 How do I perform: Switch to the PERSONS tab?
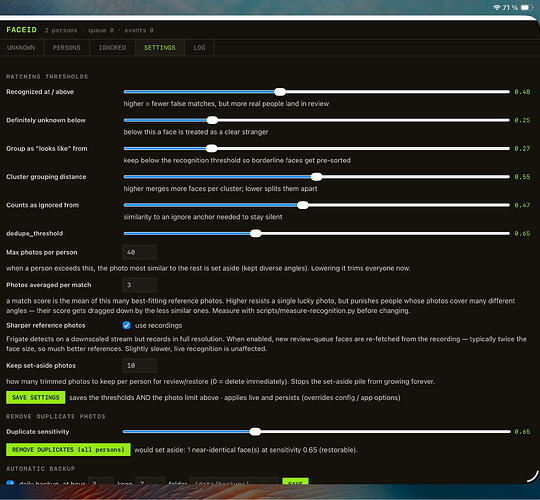66,48
